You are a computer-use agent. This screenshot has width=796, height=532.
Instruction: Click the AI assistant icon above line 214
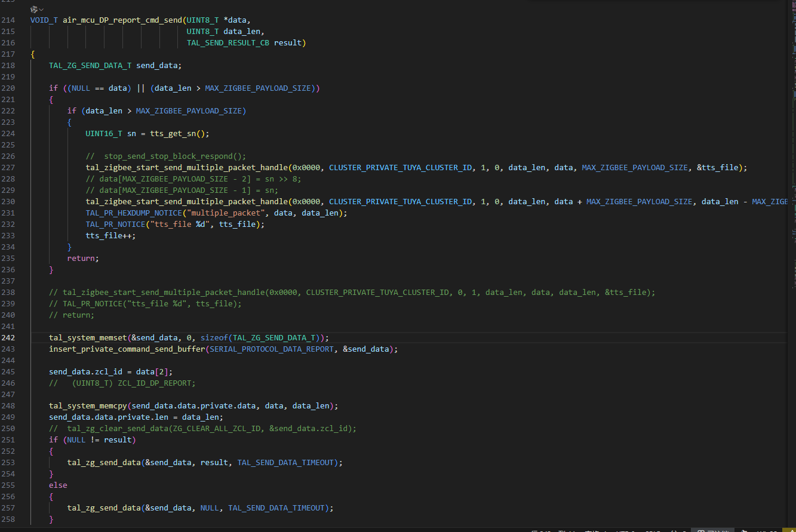point(34,10)
